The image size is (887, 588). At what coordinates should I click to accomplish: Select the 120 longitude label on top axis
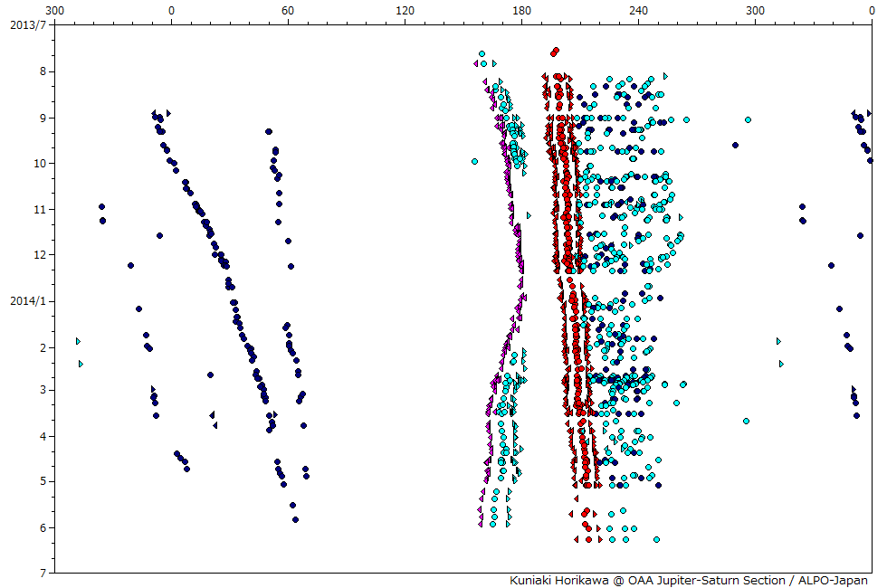point(405,11)
